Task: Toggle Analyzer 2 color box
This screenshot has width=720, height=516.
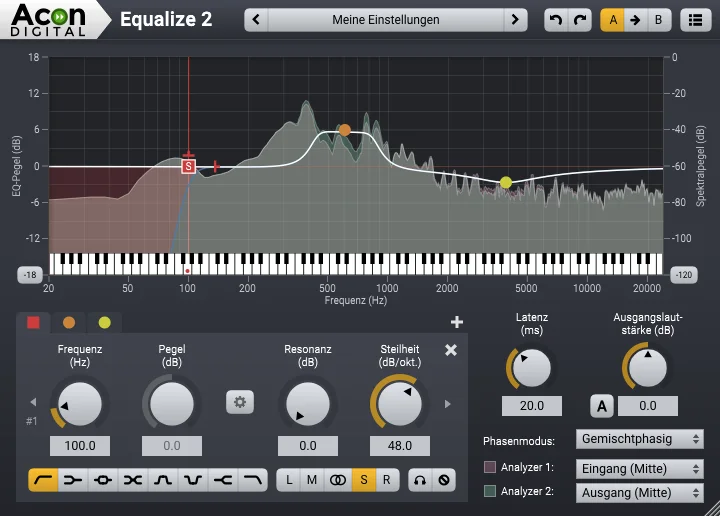Action: [490, 491]
